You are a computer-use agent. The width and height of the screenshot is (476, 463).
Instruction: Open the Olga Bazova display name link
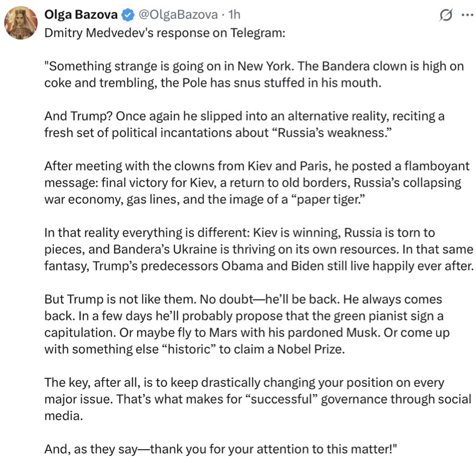(x=81, y=14)
